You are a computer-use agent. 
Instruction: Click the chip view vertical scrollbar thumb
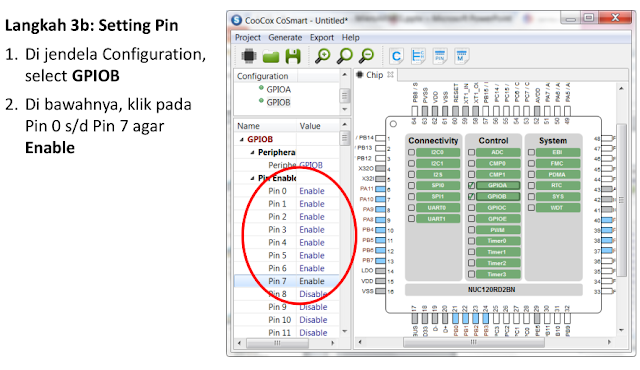621,200
